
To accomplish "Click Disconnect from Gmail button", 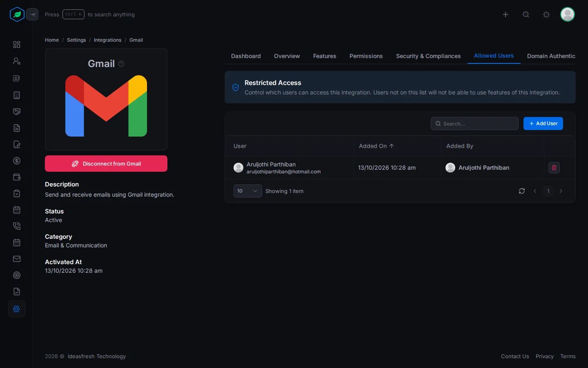I will (106, 164).
